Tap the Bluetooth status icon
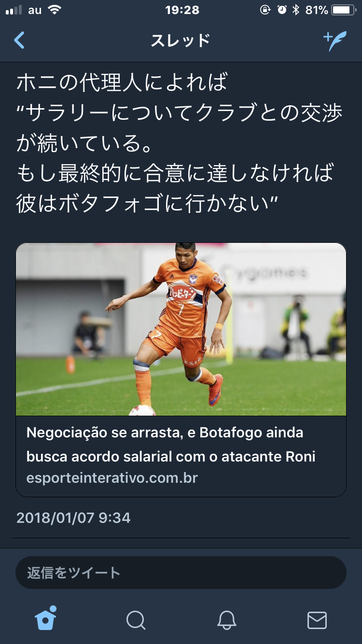This screenshot has height=644, width=362. [x=296, y=10]
